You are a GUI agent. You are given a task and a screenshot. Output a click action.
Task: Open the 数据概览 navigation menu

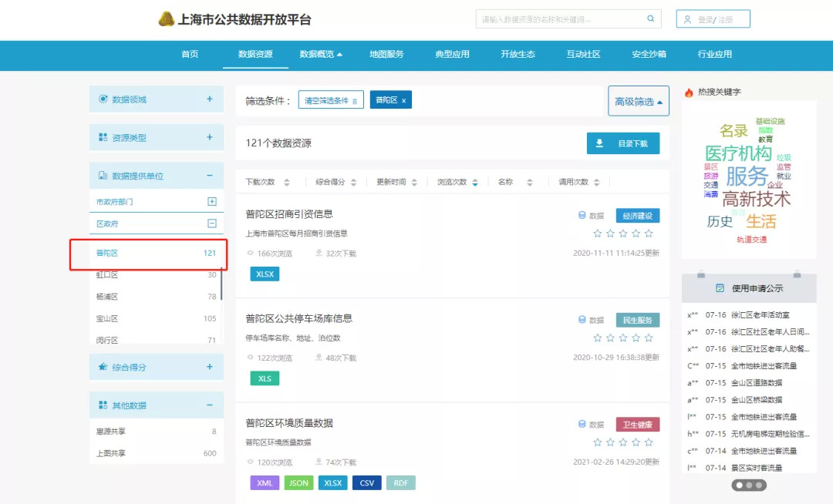point(321,55)
